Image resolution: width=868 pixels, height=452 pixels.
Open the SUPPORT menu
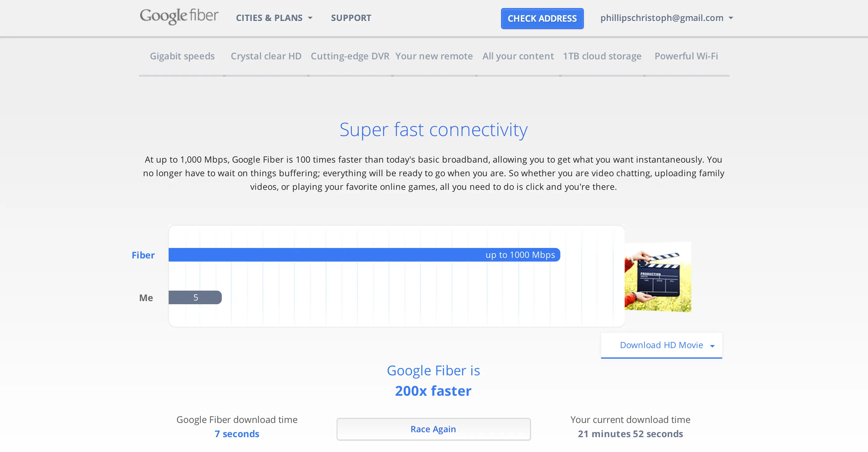click(x=351, y=18)
